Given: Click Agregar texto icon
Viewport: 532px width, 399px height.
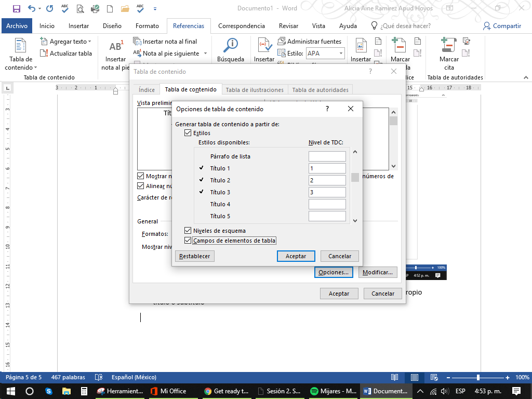Looking at the screenshot, I should coord(44,42).
